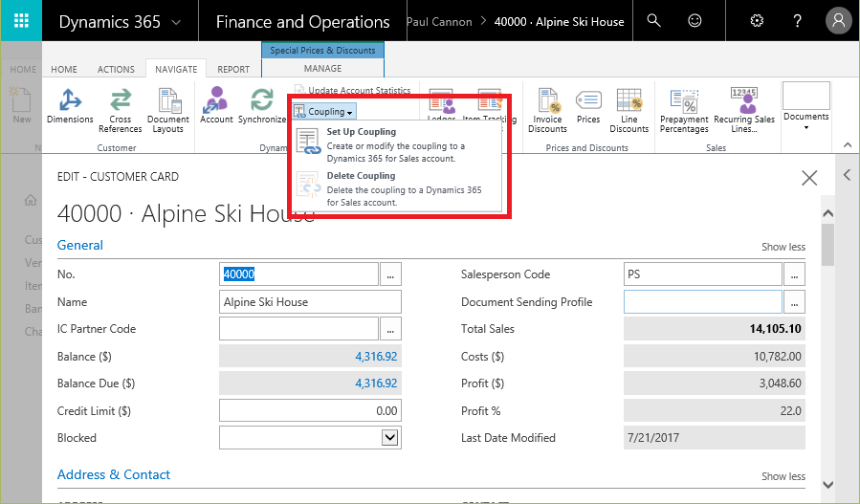Click the No. field lookup button
Image resolution: width=860 pixels, height=504 pixels.
(390, 274)
